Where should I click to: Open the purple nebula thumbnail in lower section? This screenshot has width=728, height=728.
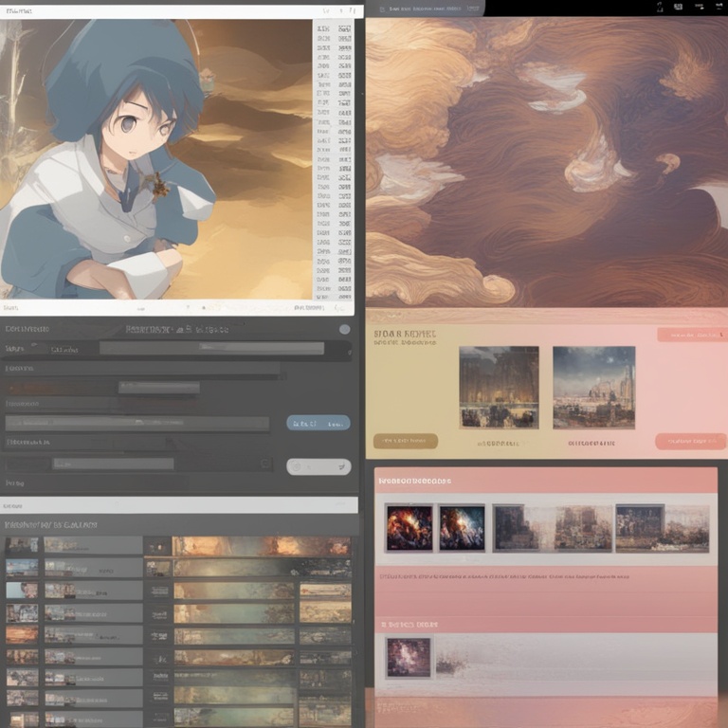click(409, 658)
